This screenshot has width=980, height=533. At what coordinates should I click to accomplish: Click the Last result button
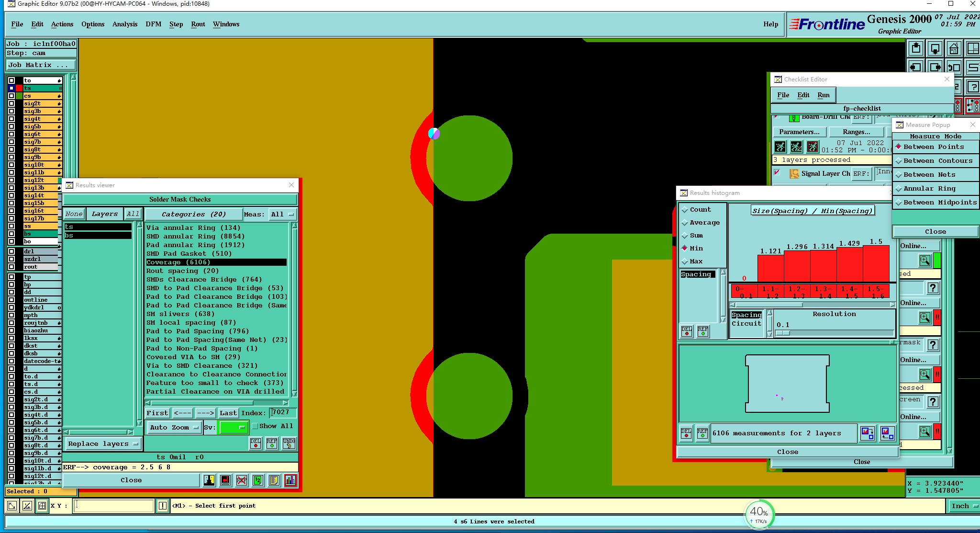coord(228,413)
